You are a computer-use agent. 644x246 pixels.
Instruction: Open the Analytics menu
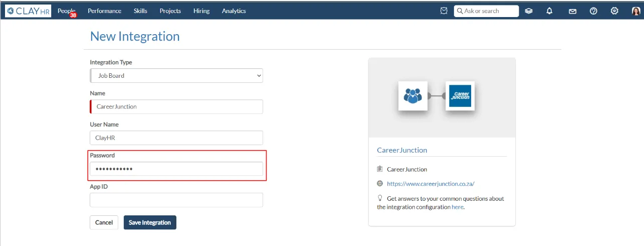234,11
